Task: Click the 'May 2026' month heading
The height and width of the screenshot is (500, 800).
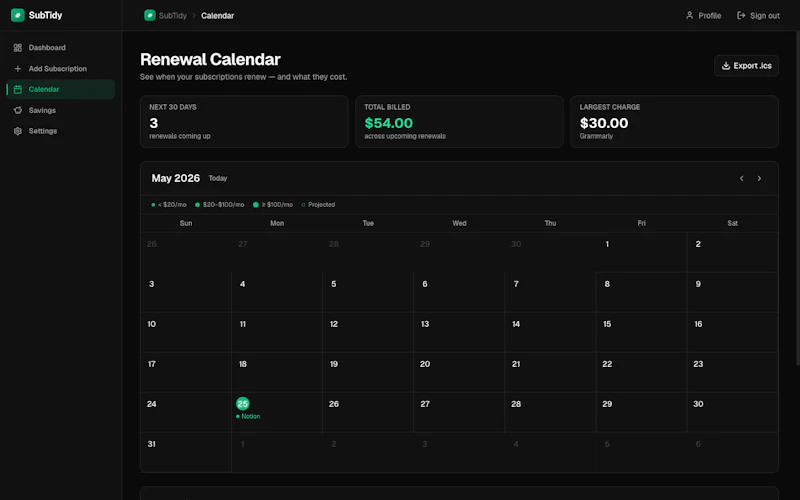Action: pyautogui.click(x=176, y=178)
